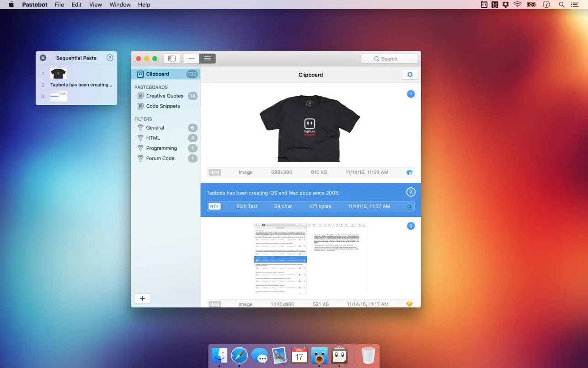The width and height of the screenshot is (588, 368).
Task: Select the General filter
Action: pyautogui.click(x=155, y=128)
